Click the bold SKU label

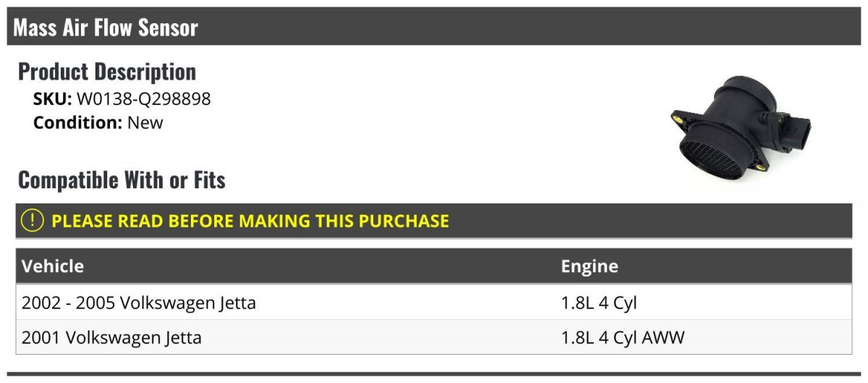click(x=52, y=98)
